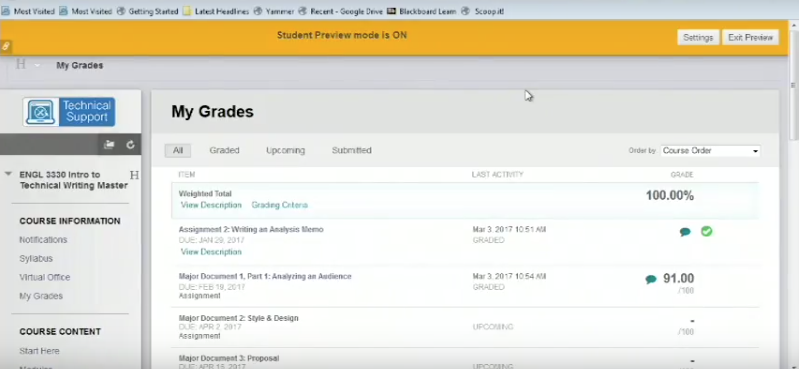Screen dimensions: 801x369
Task: Switch to the Submitted tab
Action: (351, 150)
